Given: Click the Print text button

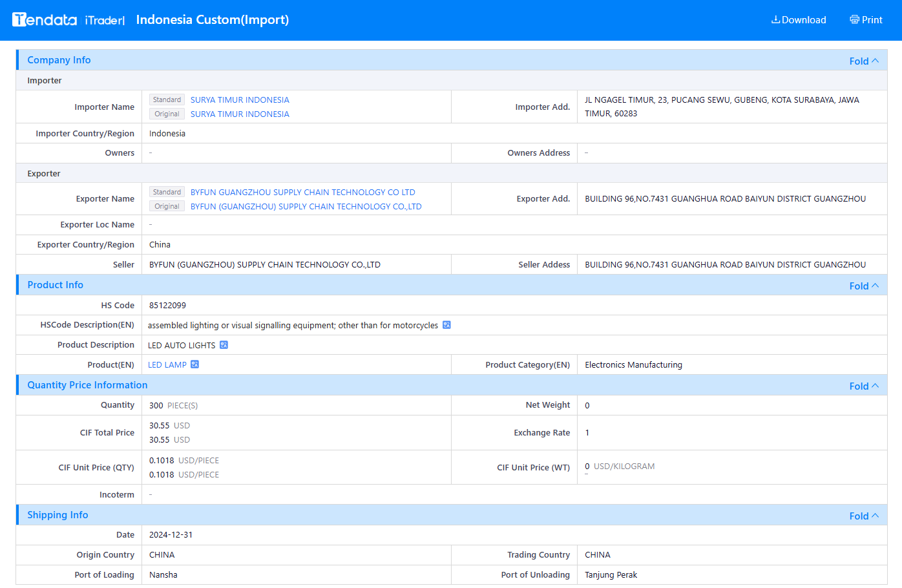Looking at the screenshot, I should click(x=872, y=19).
